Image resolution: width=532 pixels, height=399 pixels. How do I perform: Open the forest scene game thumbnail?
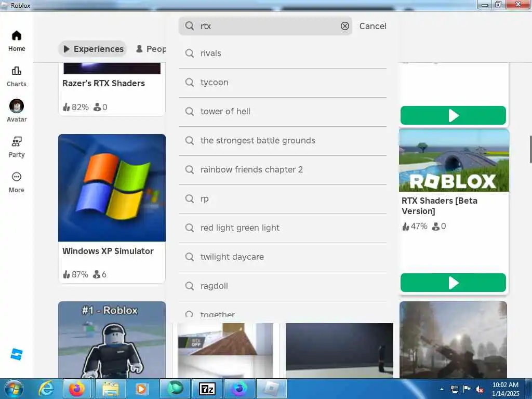pyautogui.click(x=453, y=340)
